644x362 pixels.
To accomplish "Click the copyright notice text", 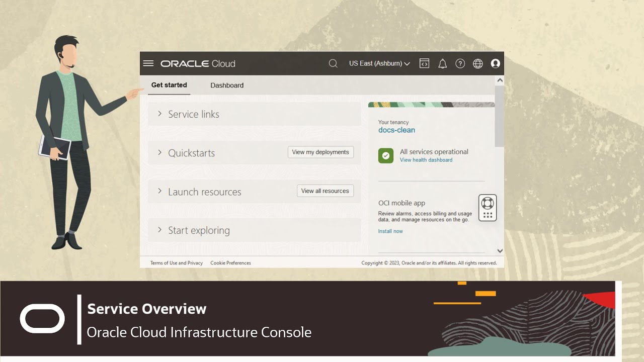I will pos(429,263).
